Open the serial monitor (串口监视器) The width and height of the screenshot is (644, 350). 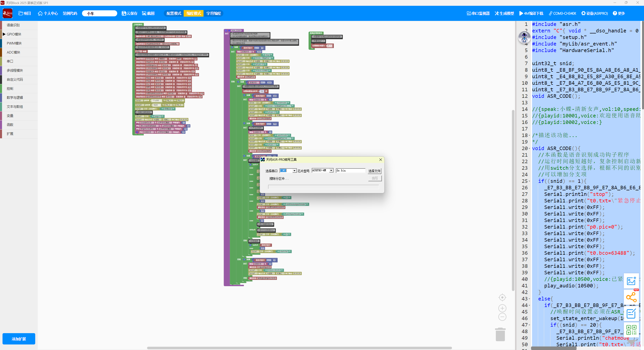[478, 13]
